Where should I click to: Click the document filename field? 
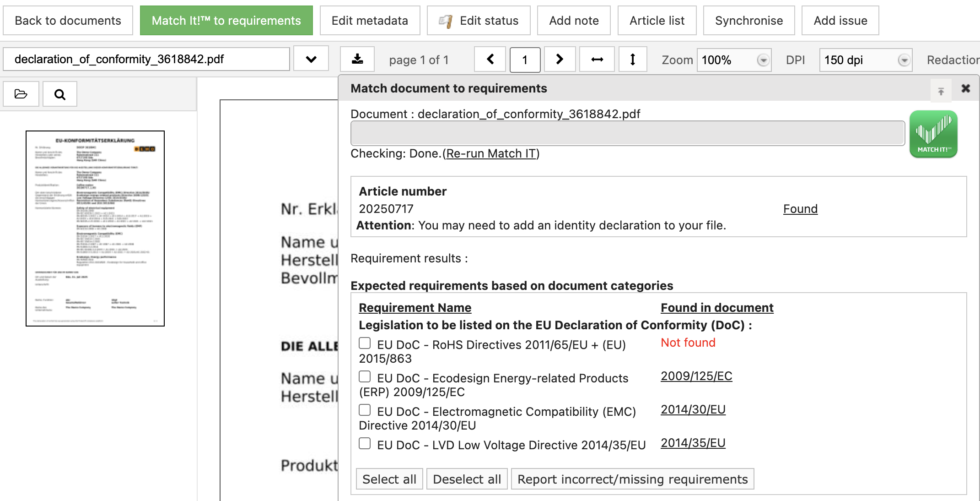tap(146, 59)
